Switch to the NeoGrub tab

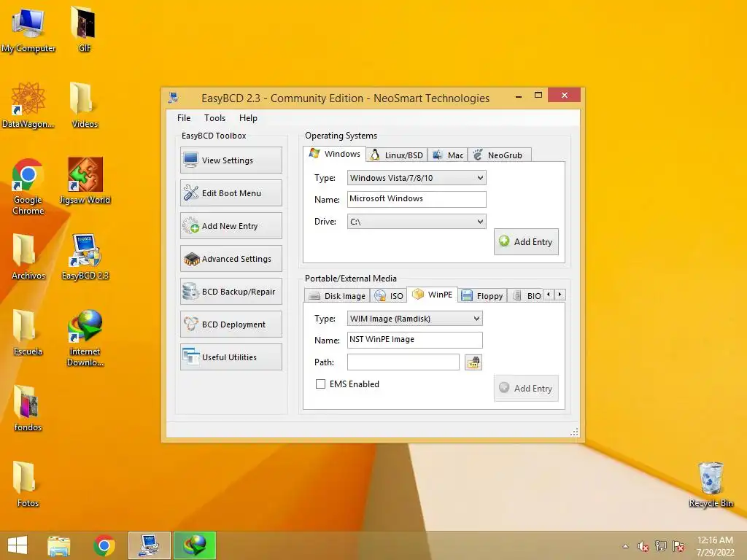[499, 155]
